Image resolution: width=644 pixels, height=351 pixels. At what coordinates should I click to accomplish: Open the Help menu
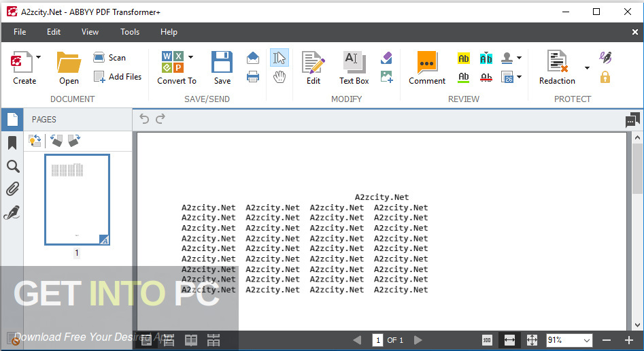[169, 32]
